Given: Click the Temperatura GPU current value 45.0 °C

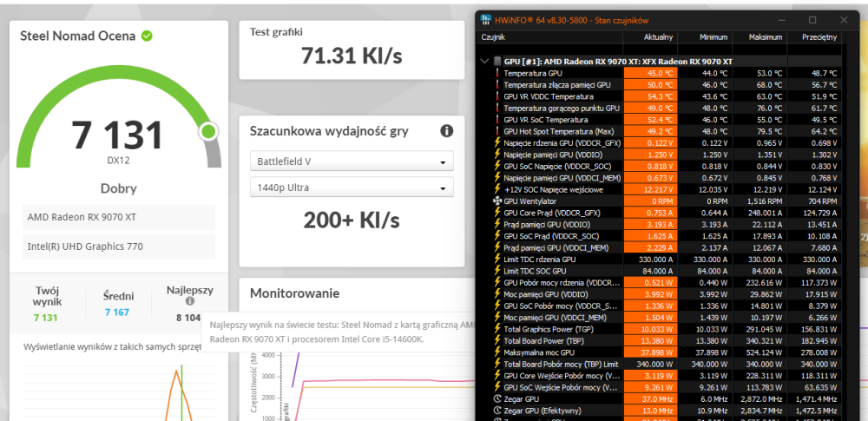Looking at the screenshot, I should tap(650, 73).
